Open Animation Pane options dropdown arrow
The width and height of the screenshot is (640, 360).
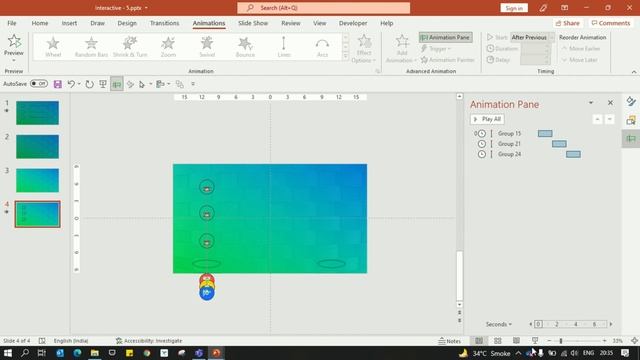(591, 103)
